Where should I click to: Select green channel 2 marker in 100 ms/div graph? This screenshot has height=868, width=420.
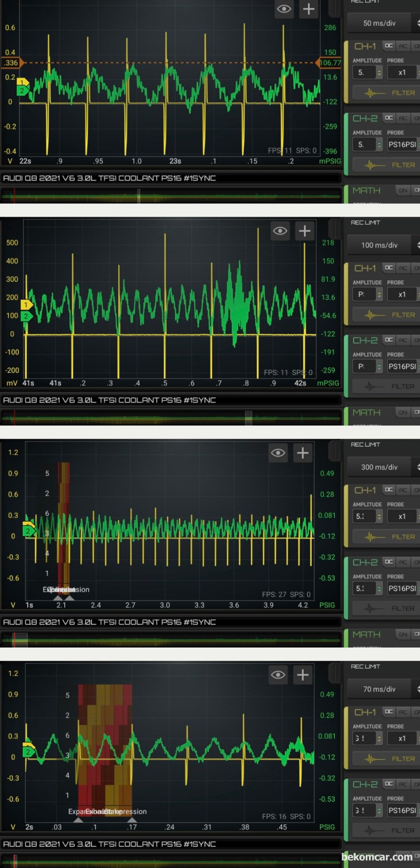click(26, 316)
